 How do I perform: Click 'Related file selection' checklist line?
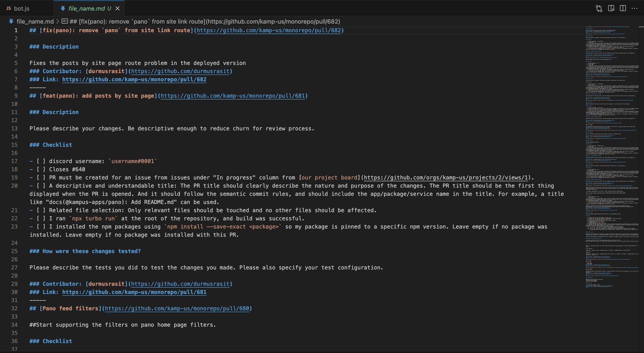point(203,210)
